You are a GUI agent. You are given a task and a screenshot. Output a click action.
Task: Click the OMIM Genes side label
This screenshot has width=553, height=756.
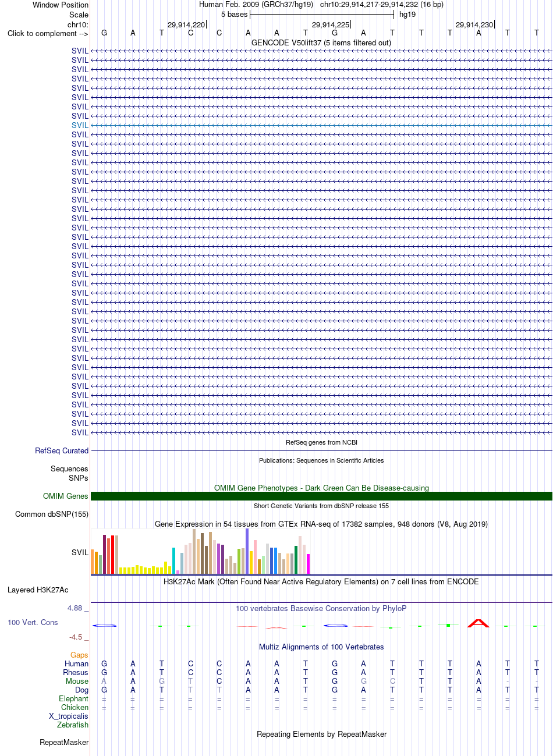66,496
